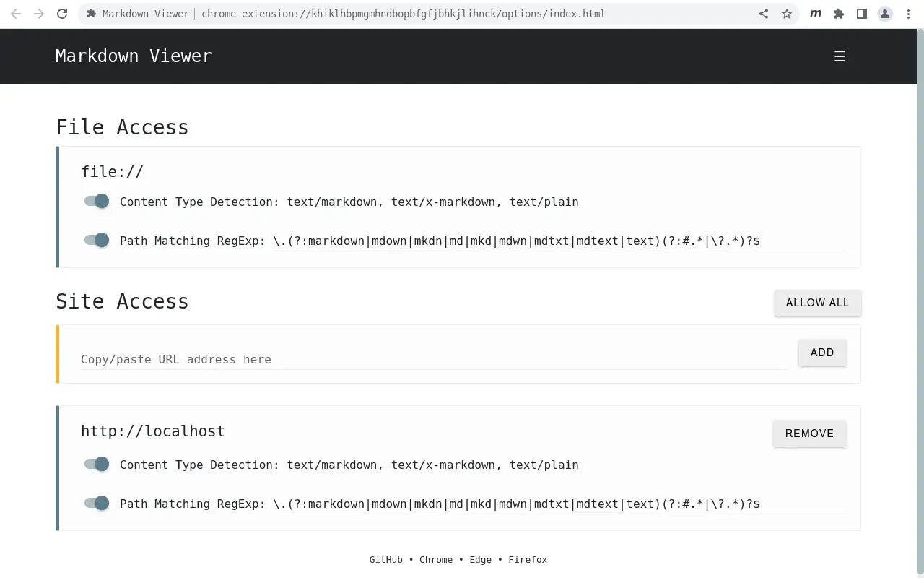Open the GitHub footer link
The height and width of the screenshot is (578, 924).
point(385,560)
